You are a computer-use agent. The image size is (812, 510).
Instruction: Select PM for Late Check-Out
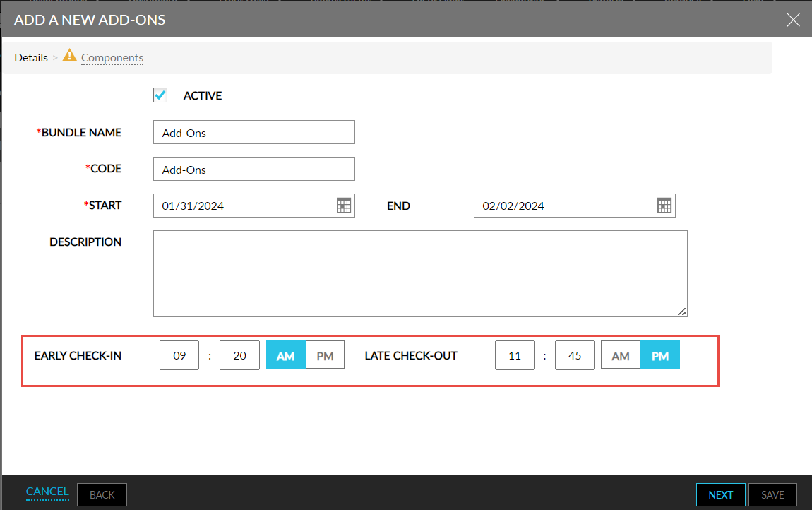point(660,355)
